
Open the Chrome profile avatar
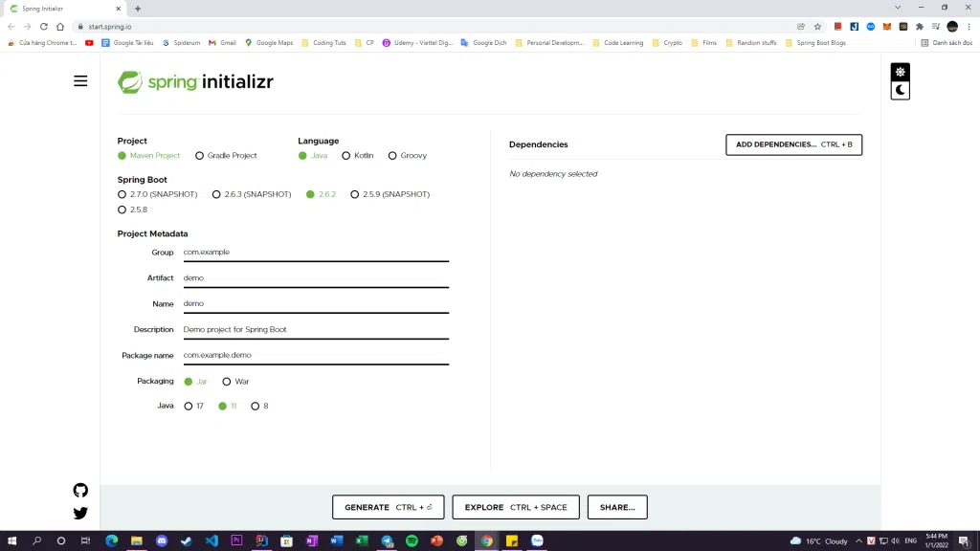click(952, 26)
